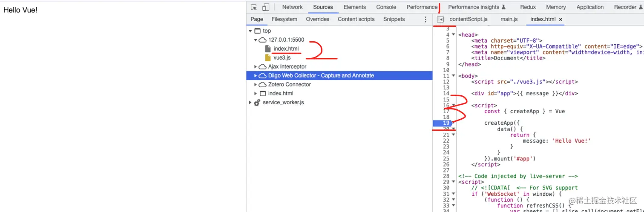Switch to the contentScript.js editor tab

pos(469,19)
